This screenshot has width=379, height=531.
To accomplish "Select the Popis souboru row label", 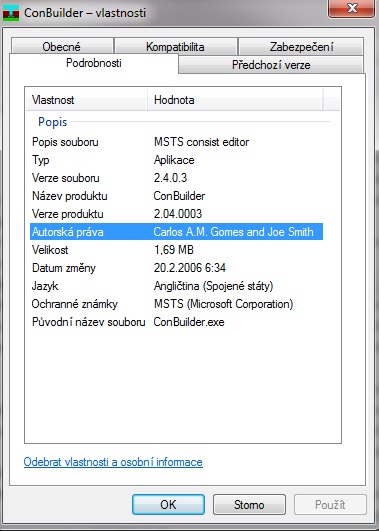I will click(x=65, y=142).
